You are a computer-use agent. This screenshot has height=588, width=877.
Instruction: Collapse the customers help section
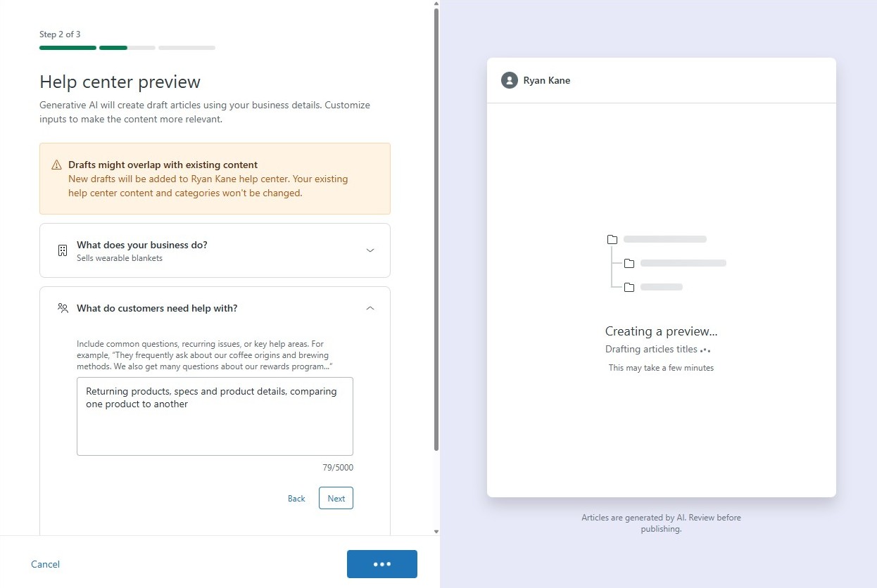(370, 307)
